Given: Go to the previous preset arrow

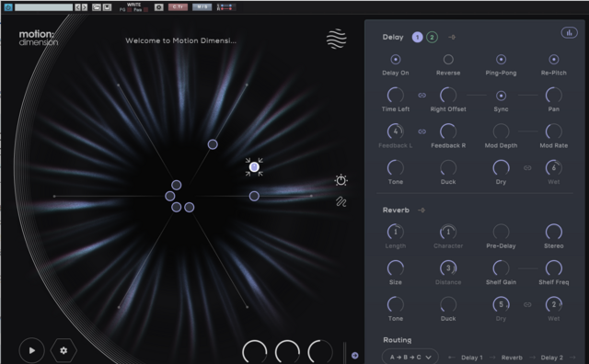Looking at the screenshot, I should tap(77, 7).
